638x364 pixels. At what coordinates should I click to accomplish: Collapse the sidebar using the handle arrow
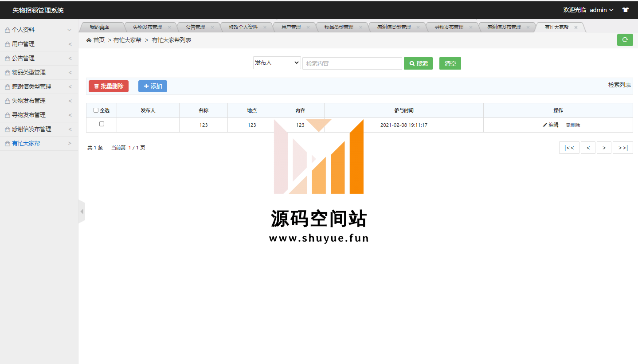click(x=82, y=211)
